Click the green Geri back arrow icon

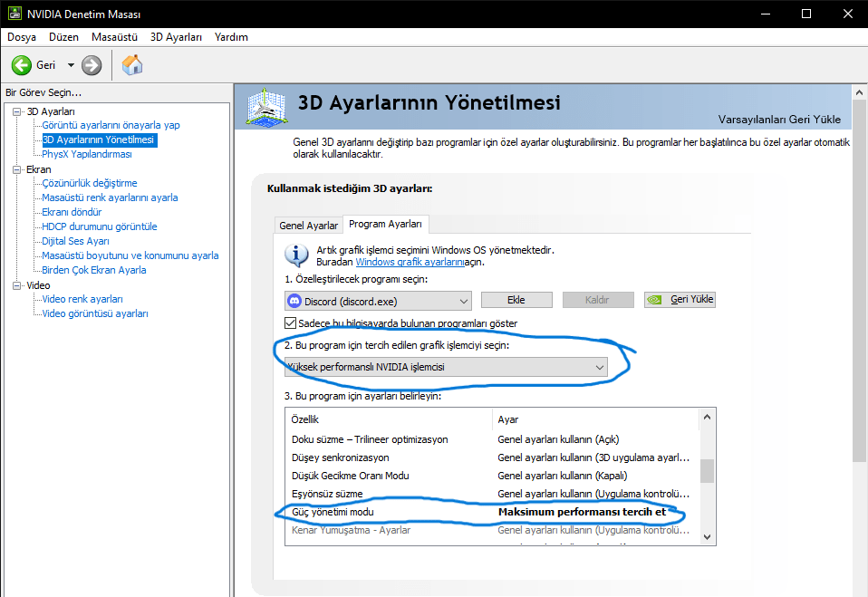tap(22, 65)
